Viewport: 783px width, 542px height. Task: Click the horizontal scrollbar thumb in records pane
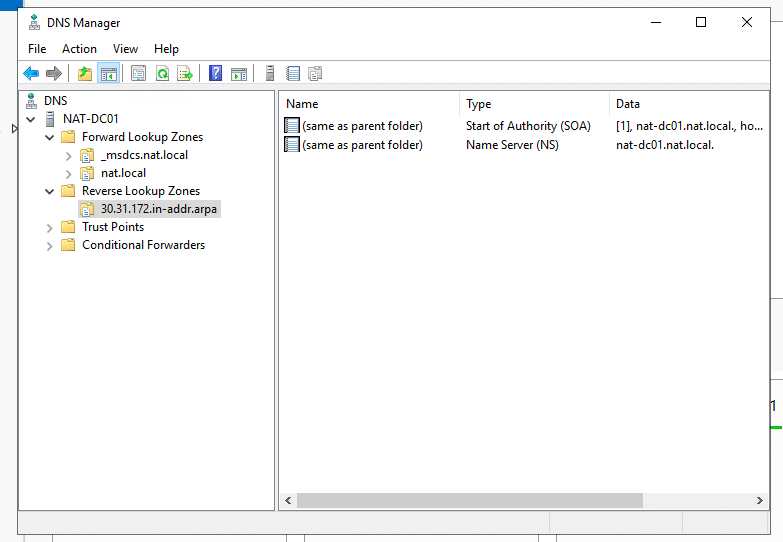(x=470, y=501)
